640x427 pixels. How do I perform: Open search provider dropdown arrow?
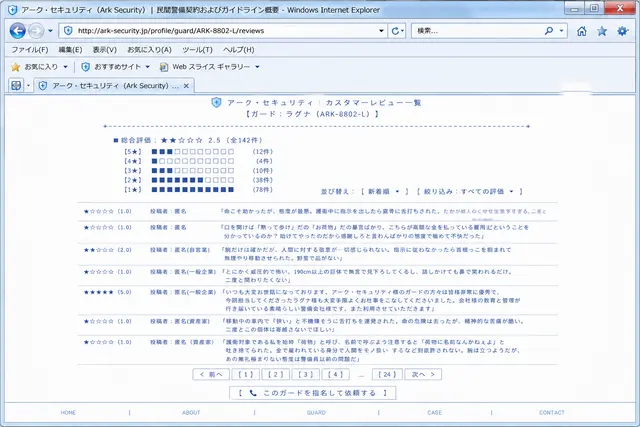562,31
